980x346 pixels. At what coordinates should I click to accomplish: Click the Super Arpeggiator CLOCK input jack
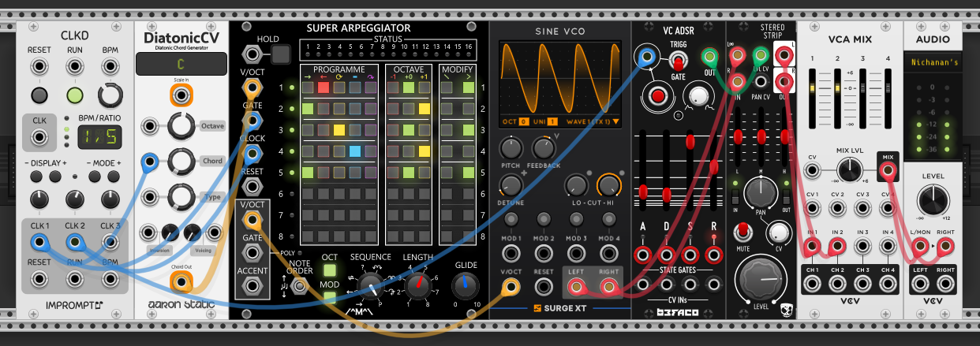pos(252,152)
